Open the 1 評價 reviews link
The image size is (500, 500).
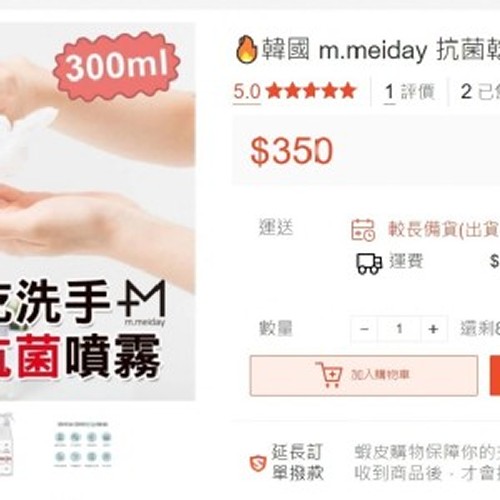click(x=410, y=91)
